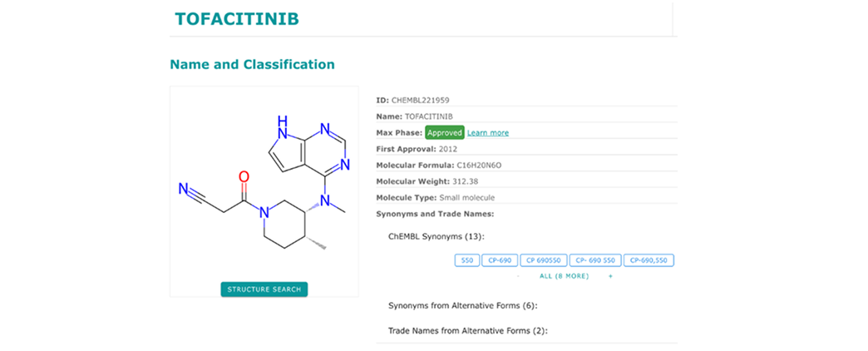Viewport: 868px width, 351px height.
Task: Select the CP-690,550 synonym tag
Action: pyautogui.click(x=649, y=260)
